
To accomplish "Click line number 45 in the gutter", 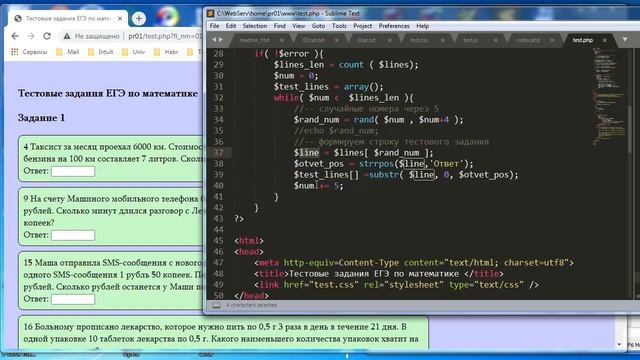I will [218, 241].
